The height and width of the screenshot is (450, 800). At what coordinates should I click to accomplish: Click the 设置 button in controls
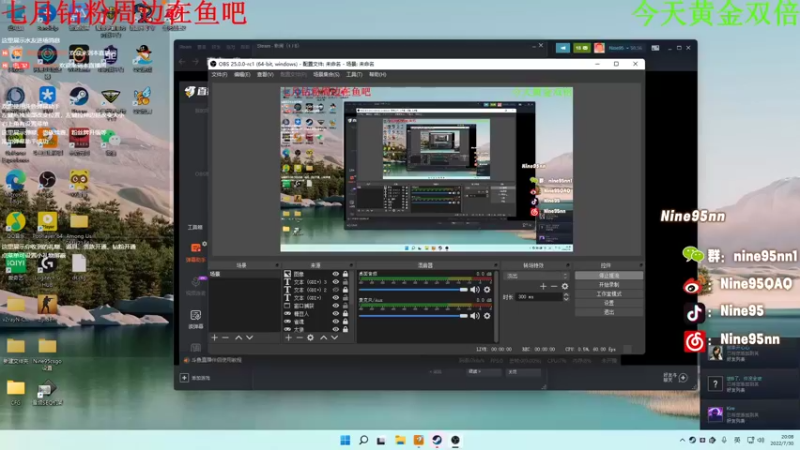point(609,303)
